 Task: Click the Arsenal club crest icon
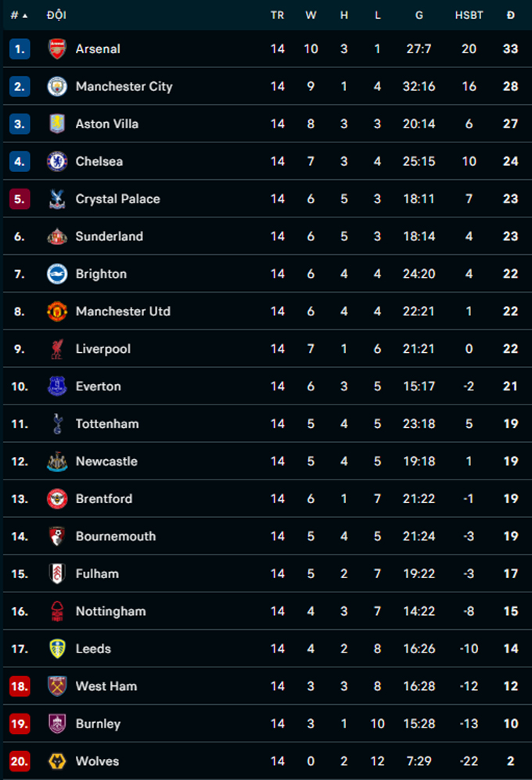(57, 49)
